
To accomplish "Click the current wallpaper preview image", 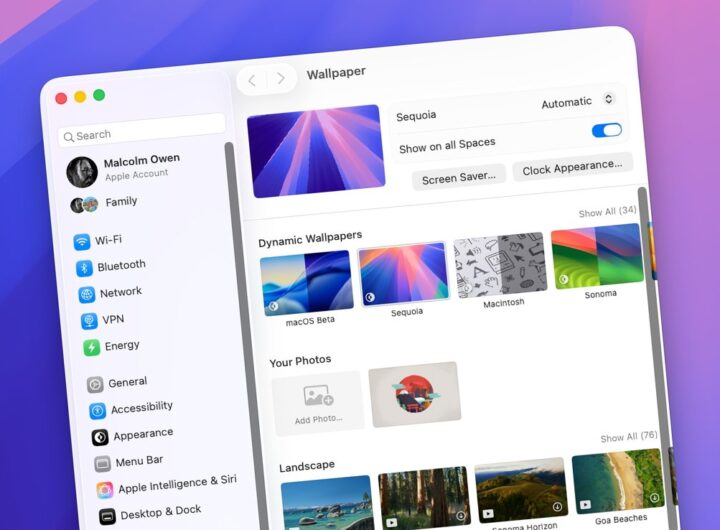I will [x=316, y=151].
